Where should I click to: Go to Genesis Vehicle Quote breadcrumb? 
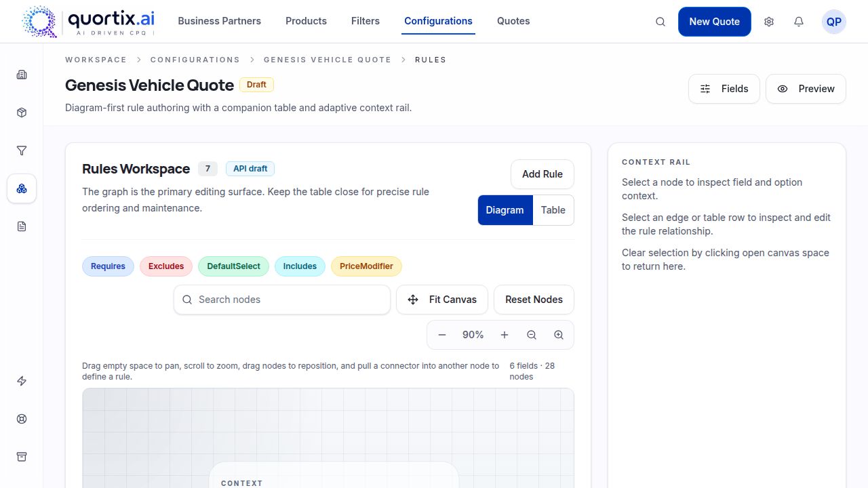pyautogui.click(x=328, y=60)
